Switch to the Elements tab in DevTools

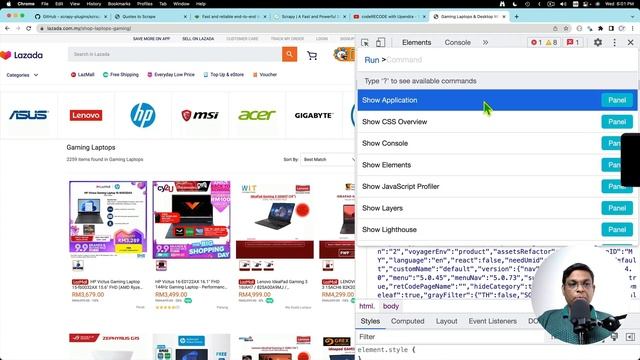point(416,42)
